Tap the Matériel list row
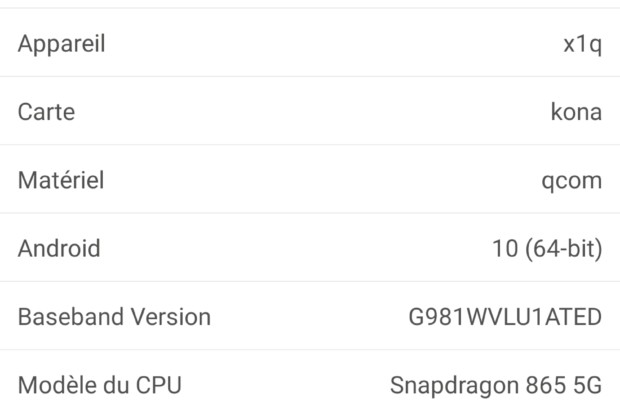Viewport: 620px width, 410px height. (310, 180)
